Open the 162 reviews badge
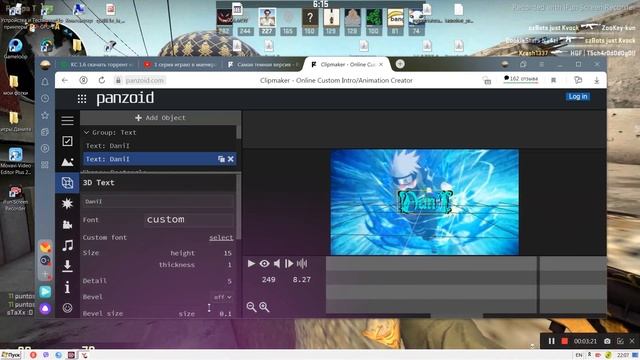The height and width of the screenshot is (360, 640). click(x=521, y=79)
